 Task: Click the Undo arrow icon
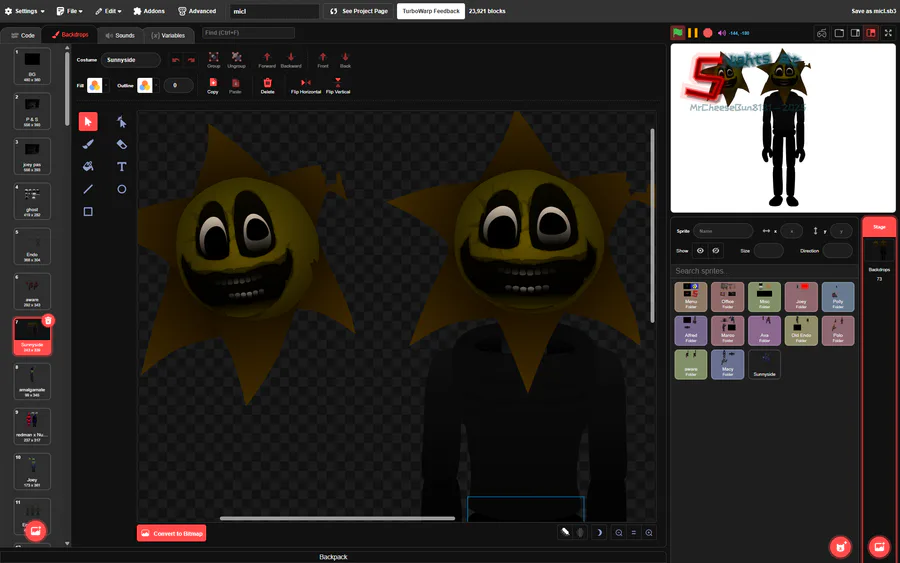click(x=176, y=60)
